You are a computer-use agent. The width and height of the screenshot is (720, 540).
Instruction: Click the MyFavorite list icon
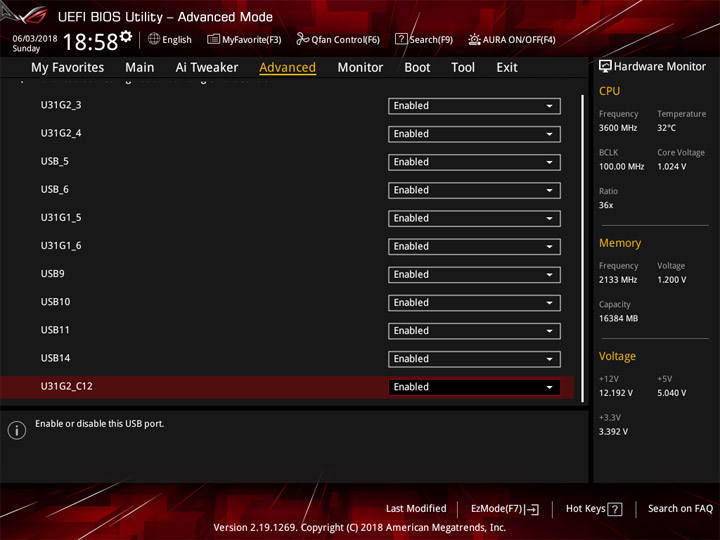click(x=213, y=39)
